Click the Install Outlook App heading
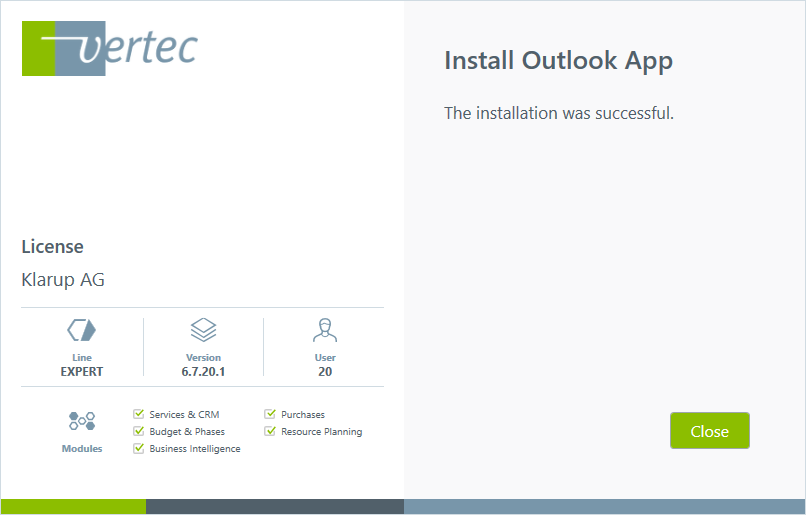 pyautogui.click(x=558, y=61)
